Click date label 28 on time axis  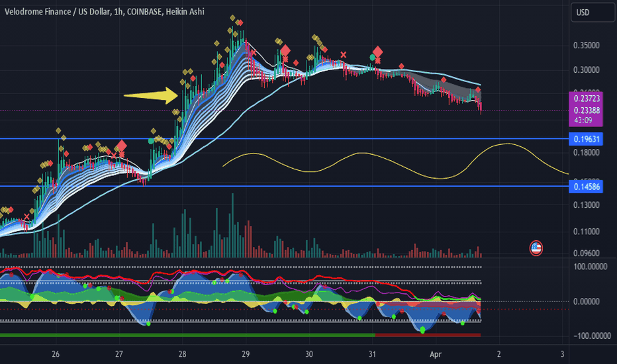(x=182, y=354)
